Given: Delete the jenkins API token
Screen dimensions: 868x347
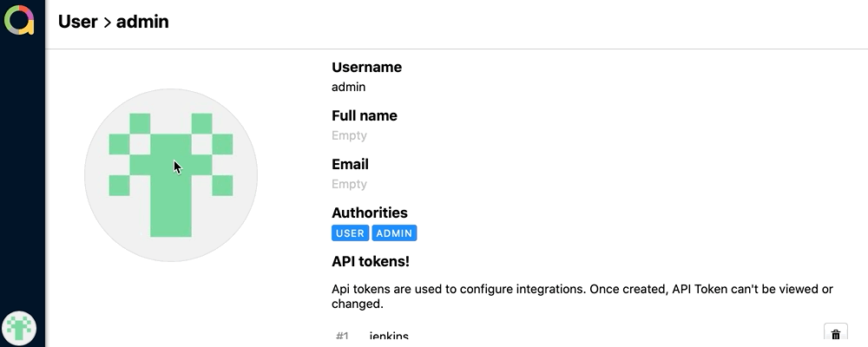Looking at the screenshot, I should pyautogui.click(x=835, y=335).
